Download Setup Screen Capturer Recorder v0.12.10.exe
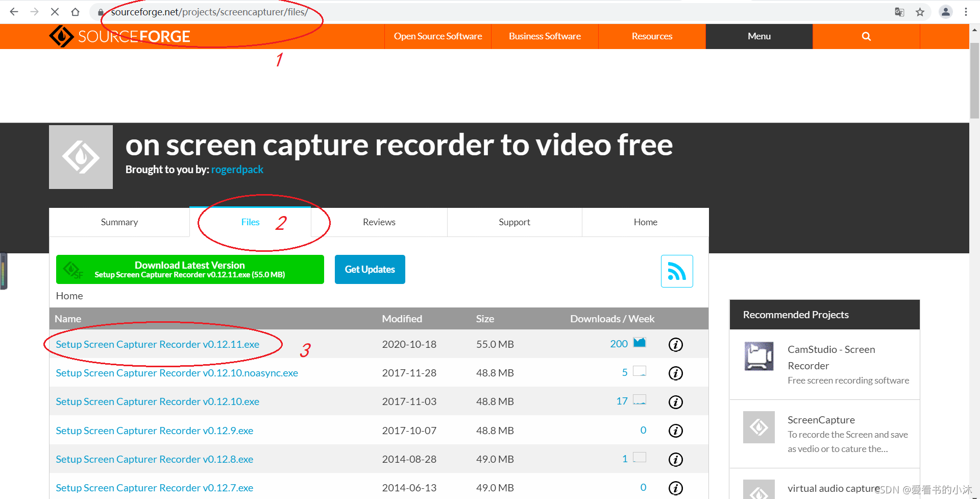 point(157,401)
